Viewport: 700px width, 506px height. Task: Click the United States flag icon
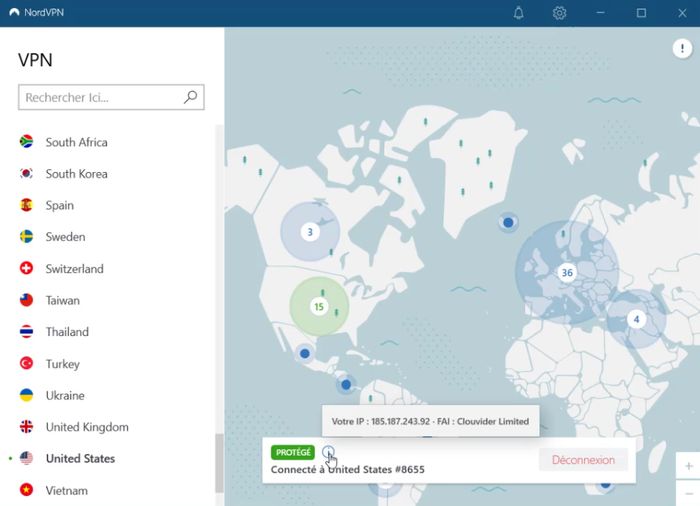(x=26, y=459)
